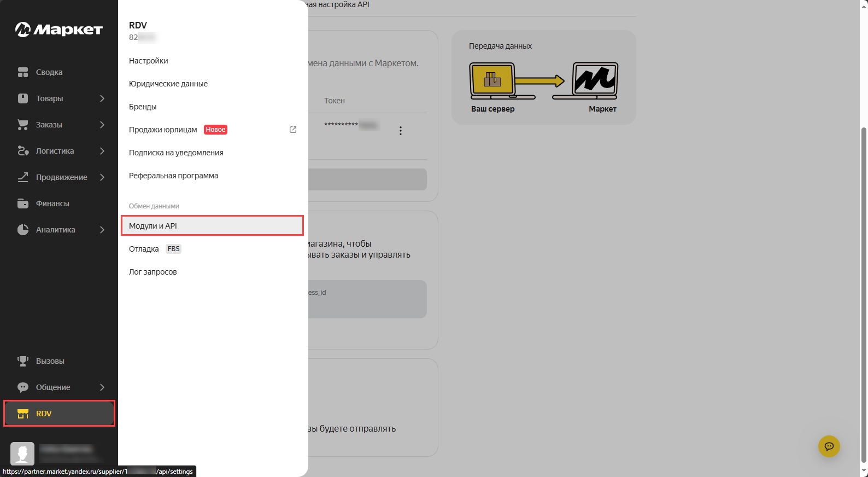Click the Маркет logo
The height and width of the screenshot is (477, 868).
coord(59,30)
